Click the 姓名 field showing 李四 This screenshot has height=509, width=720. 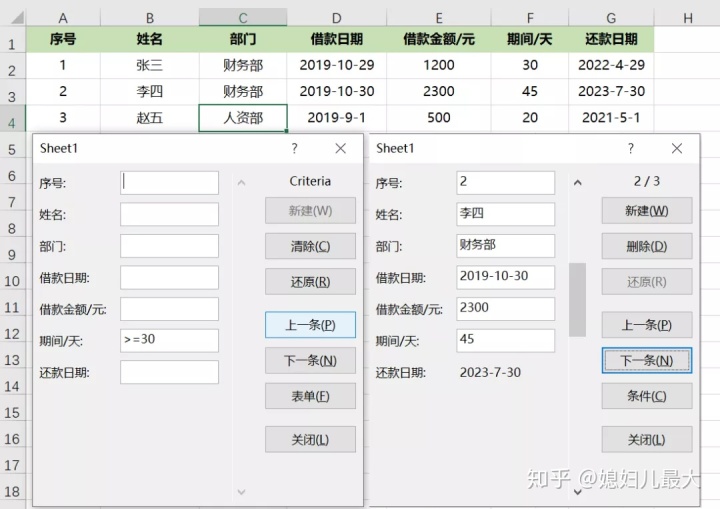506,215
